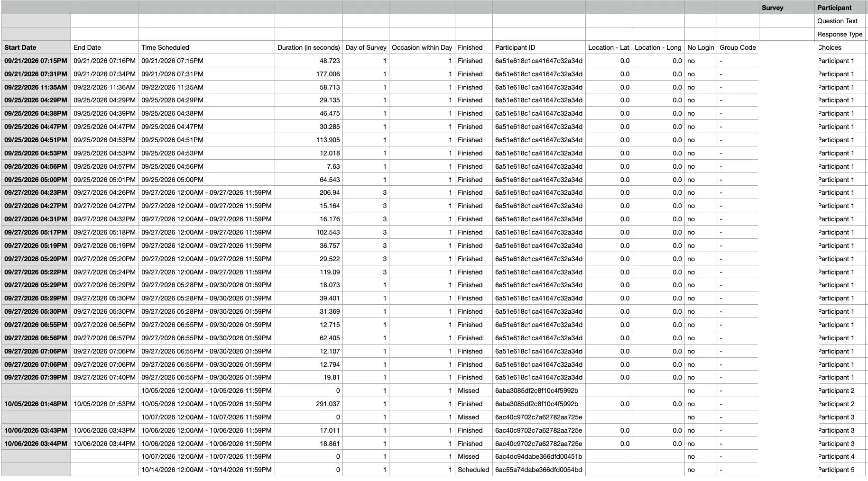Select the Start Date column header
The height and width of the screenshot is (481, 868).
click(36, 47)
